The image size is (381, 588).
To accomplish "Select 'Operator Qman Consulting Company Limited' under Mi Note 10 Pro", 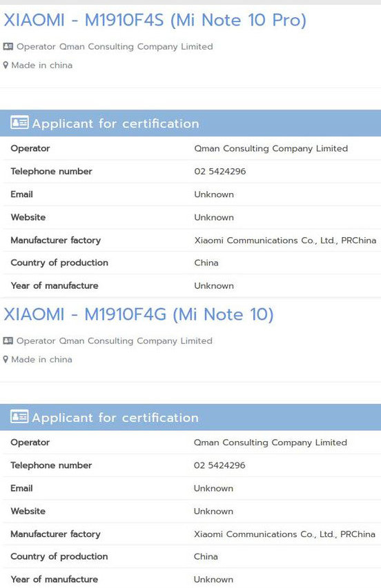I will [x=115, y=46].
